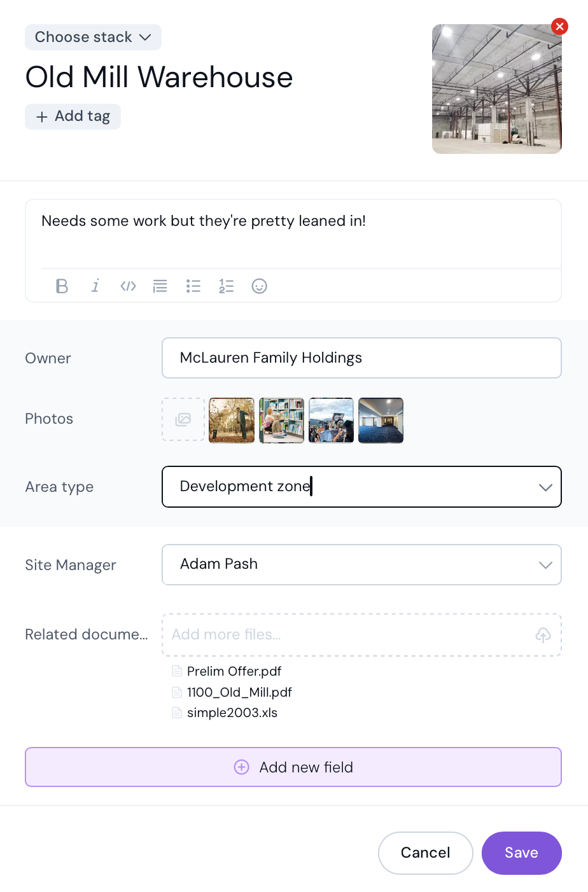Click the Owner input field
The width and height of the screenshot is (588, 892).
click(361, 358)
